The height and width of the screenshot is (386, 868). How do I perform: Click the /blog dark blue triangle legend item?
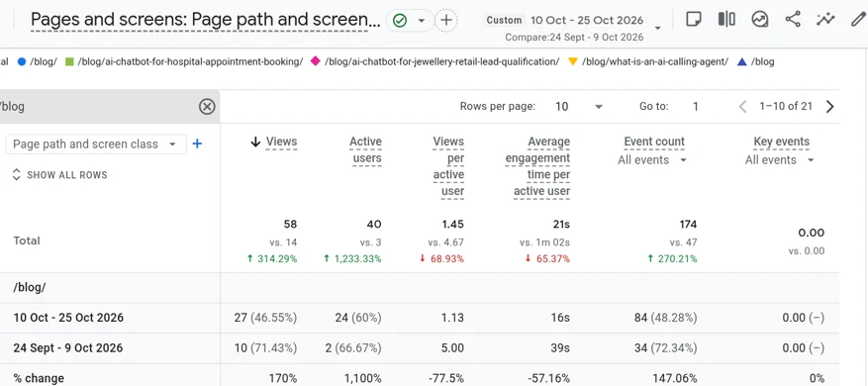click(x=755, y=62)
